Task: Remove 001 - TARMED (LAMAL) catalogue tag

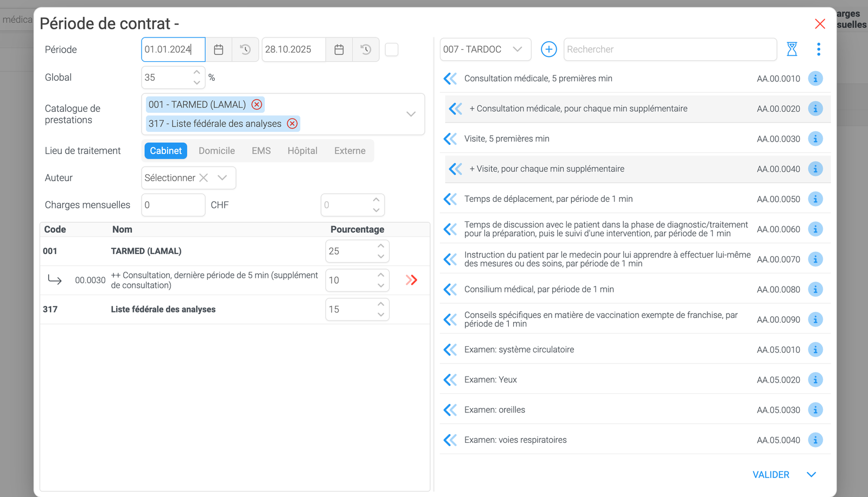Action: pyautogui.click(x=257, y=105)
